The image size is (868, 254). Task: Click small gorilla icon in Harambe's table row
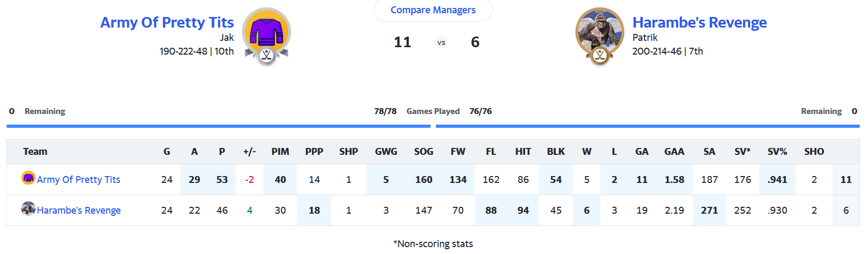point(28,209)
